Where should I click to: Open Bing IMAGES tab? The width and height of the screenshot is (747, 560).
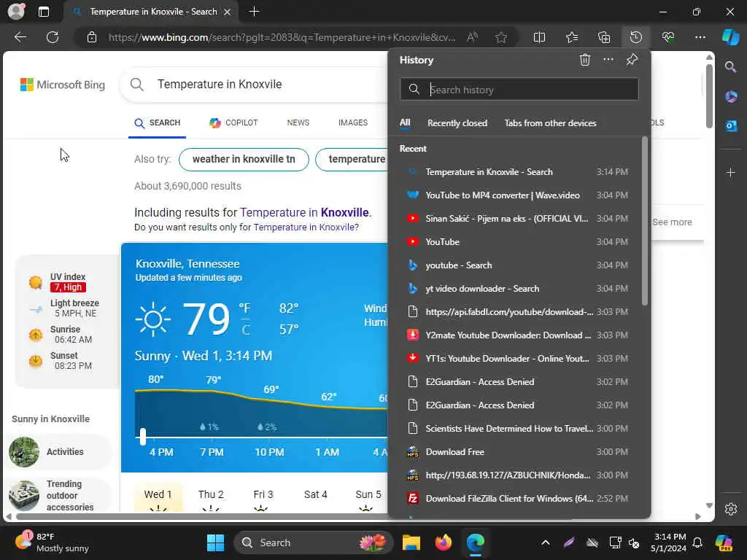click(352, 122)
